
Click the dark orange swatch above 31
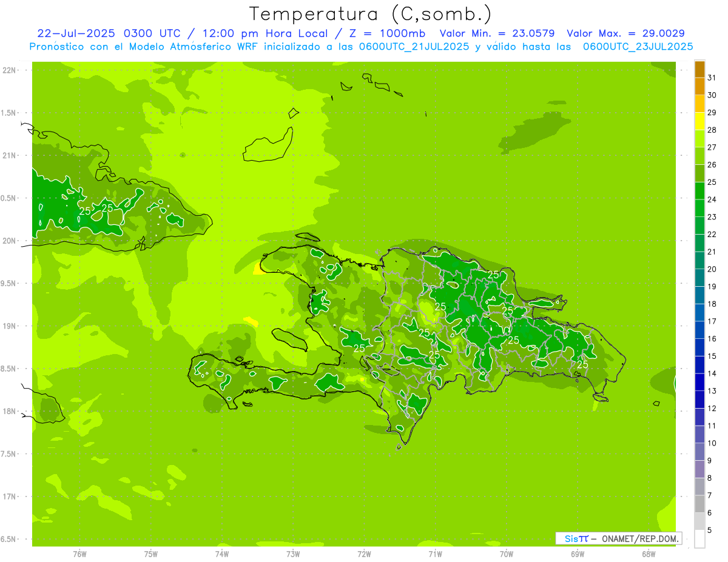click(699, 69)
